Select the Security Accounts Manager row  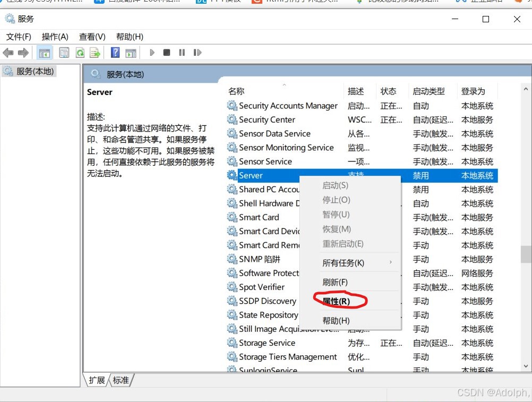click(x=362, y=106)
